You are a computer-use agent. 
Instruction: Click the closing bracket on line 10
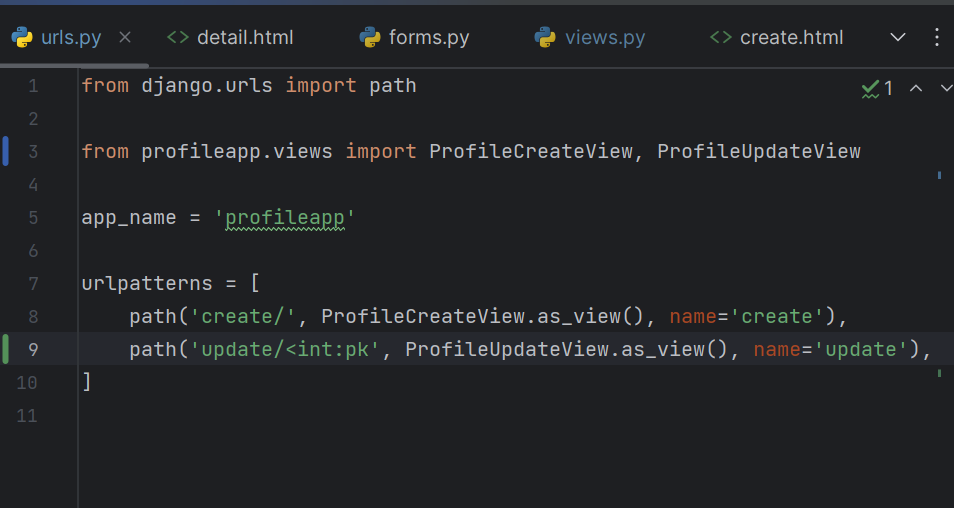(x=87, y=382)
